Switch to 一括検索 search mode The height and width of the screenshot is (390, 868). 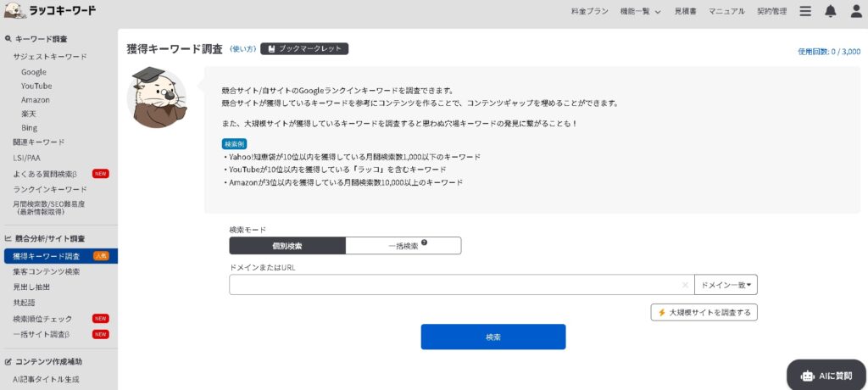(x=403, y=246)
